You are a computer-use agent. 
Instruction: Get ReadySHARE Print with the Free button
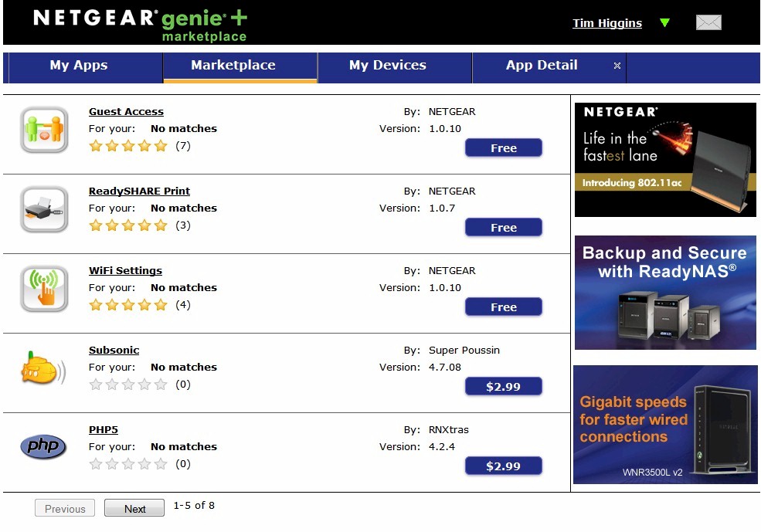point(503,228)
